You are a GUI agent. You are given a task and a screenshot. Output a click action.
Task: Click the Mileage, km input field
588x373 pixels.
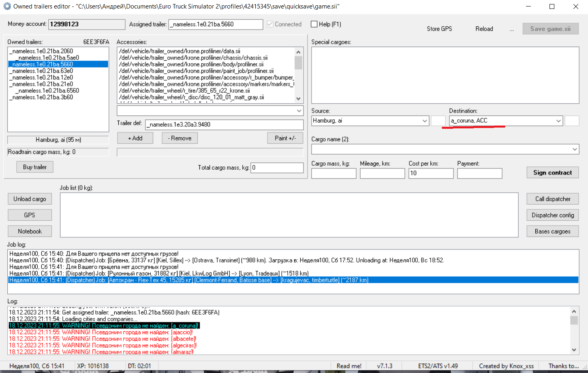[383, 173]
